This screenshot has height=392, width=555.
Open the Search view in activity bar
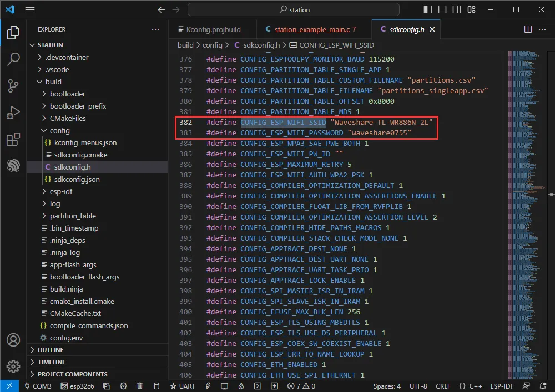(x=13, y=59)
